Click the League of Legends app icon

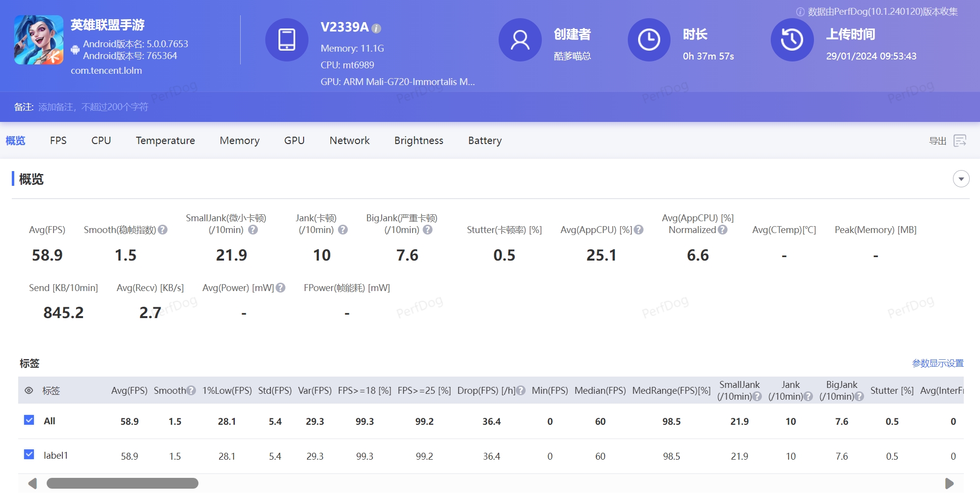(x=39, y=40)
